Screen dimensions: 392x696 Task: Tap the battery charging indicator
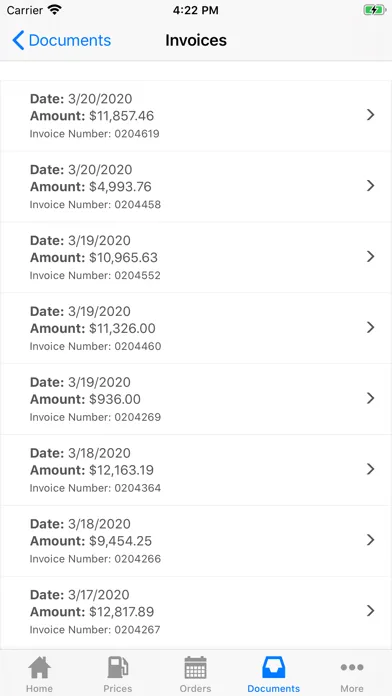coord(375,10)
